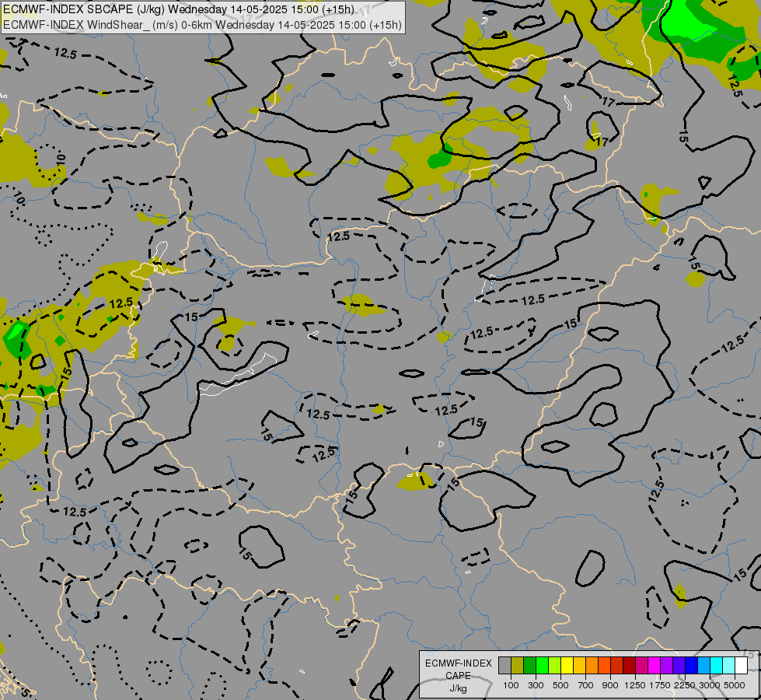Select the bright green legend swatch
Image resolution: width=761 pixels, height=700 pixels.
[x=542, y=665]
